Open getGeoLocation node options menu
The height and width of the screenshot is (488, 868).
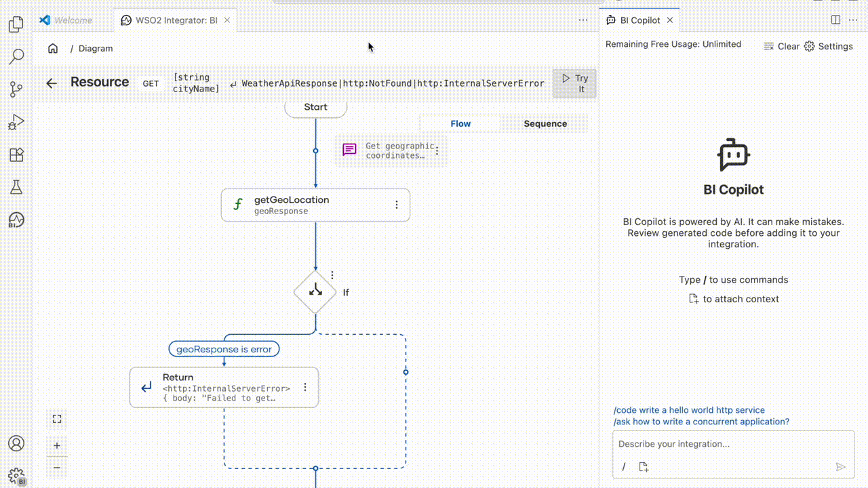pos(397,205)
